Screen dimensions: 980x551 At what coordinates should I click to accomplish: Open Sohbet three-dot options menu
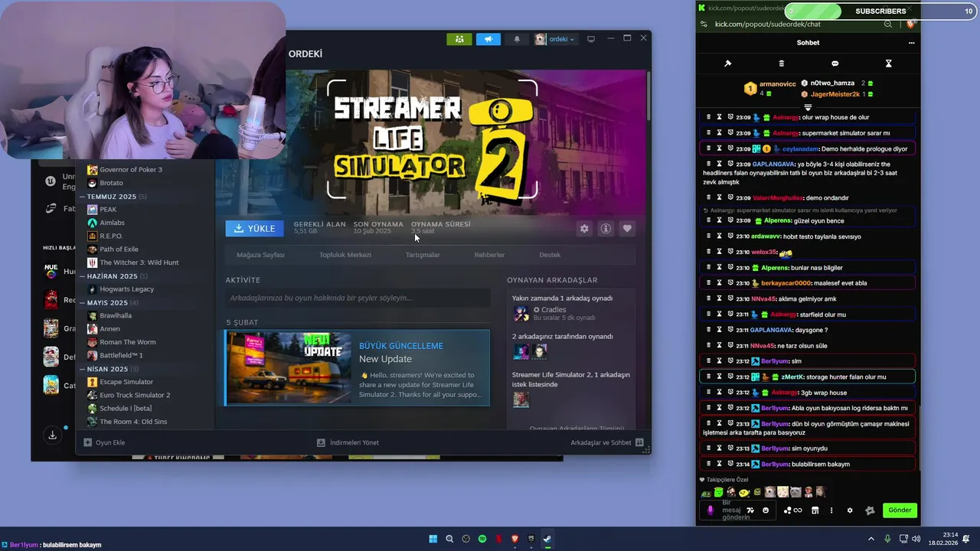pyautogui.click(x=911, y=43)
